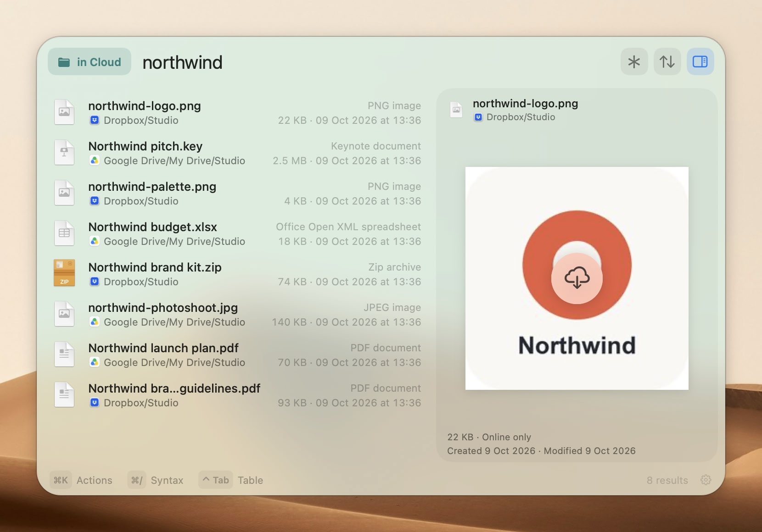Open the Actions shortcut button
Screen dimensions: 762x532
(81, 480)
